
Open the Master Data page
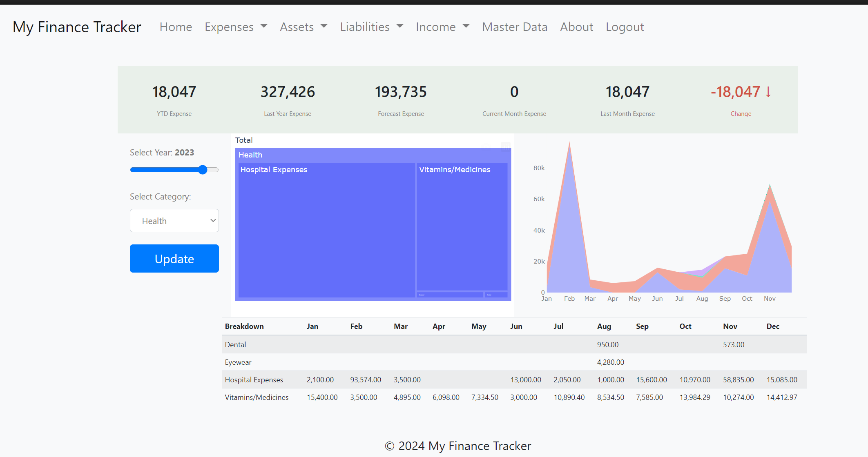point(514,27)
